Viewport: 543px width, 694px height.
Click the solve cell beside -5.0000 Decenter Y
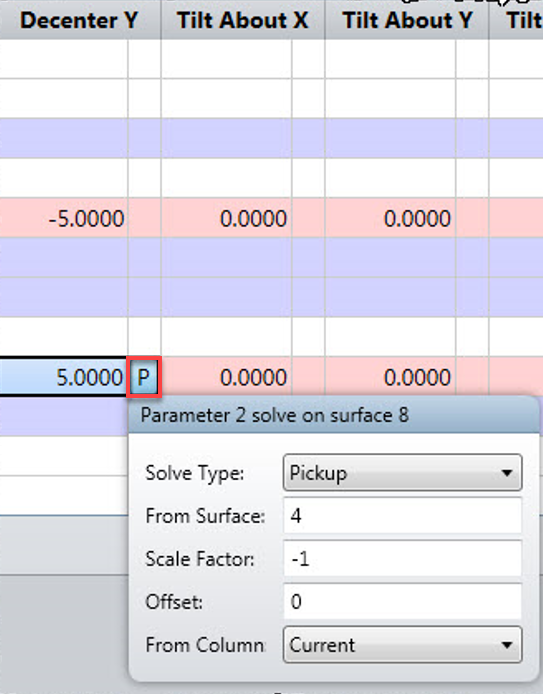pos(144,218)
